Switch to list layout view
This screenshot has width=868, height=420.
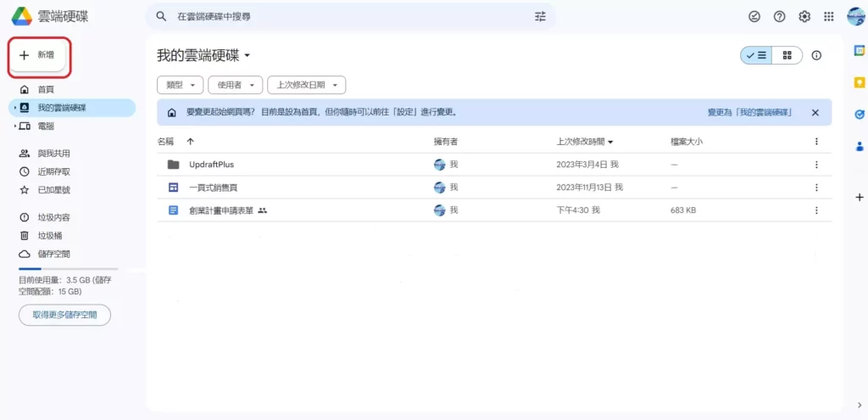(x=756, y=55)
